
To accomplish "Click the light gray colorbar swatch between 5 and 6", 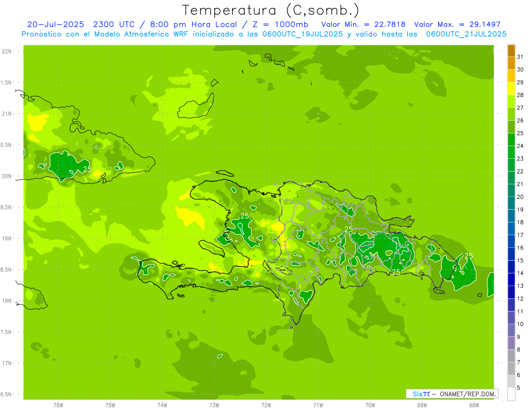I will point(511,382).
